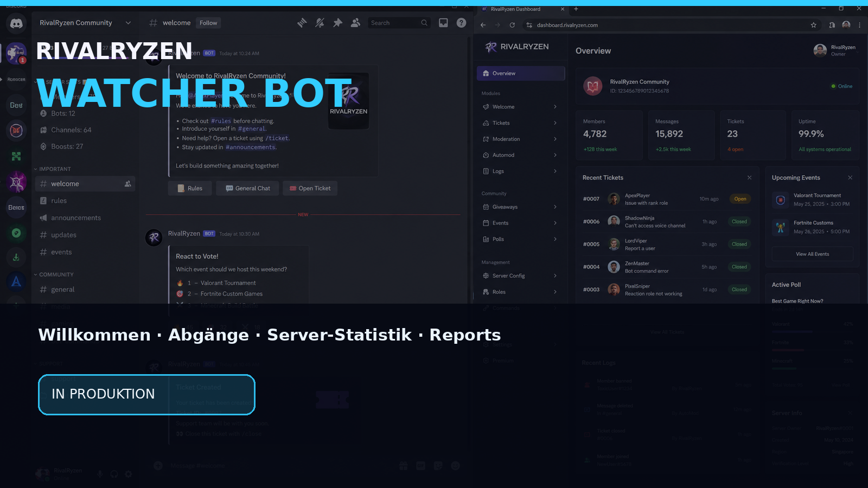868x488 pixels.
Task: Collapse the IMPORTANT channel category
Action: coord(53,169)
